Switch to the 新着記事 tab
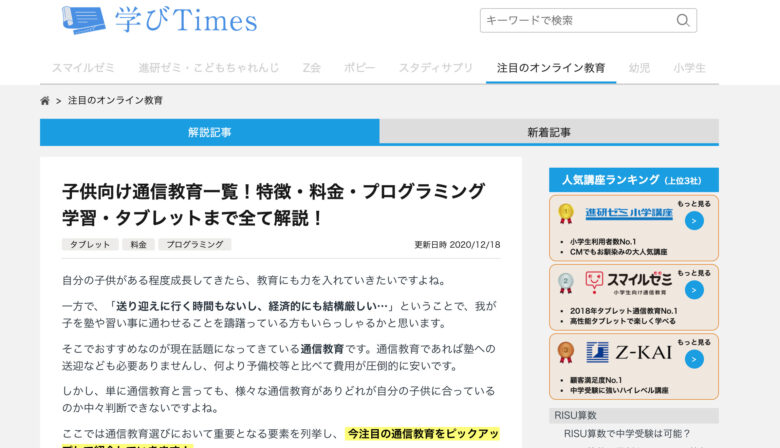This screenshot has height=448, width=780. tap(549, 132)
